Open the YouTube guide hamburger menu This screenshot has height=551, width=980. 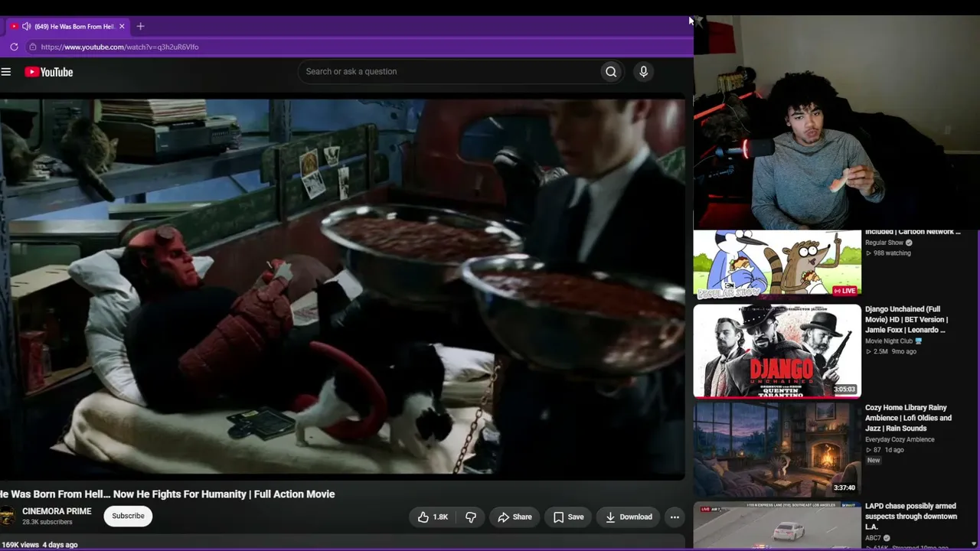[x=6, y=72]
